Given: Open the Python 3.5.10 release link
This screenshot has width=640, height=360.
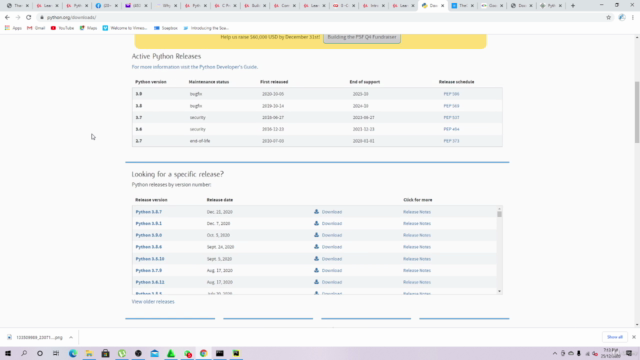Looking at the screenshot, I should click(x=150, y=259).
